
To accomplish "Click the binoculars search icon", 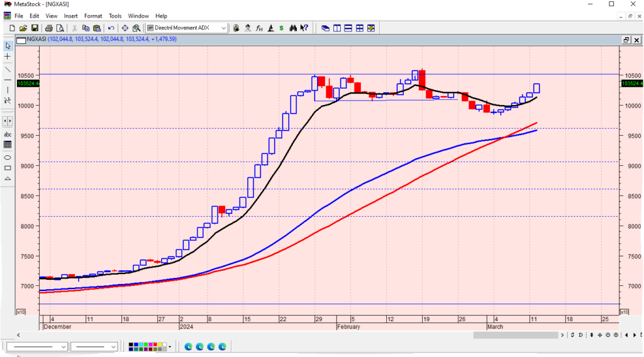I will pos(292,28).
